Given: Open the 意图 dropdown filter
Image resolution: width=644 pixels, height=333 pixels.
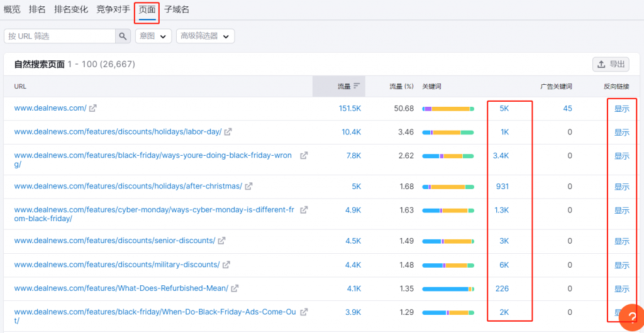Looking at the screenshot, I should pyautogui.click(x=153, y=36).
